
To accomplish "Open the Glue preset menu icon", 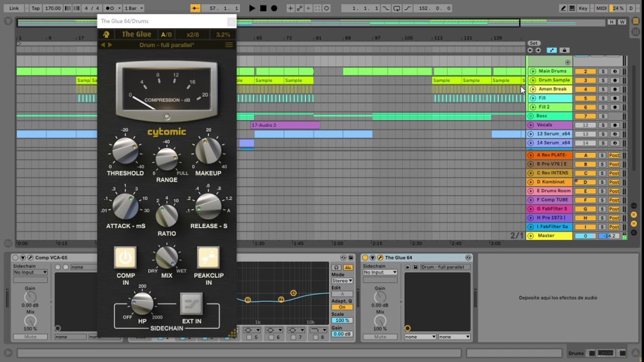I will point(229,45).
